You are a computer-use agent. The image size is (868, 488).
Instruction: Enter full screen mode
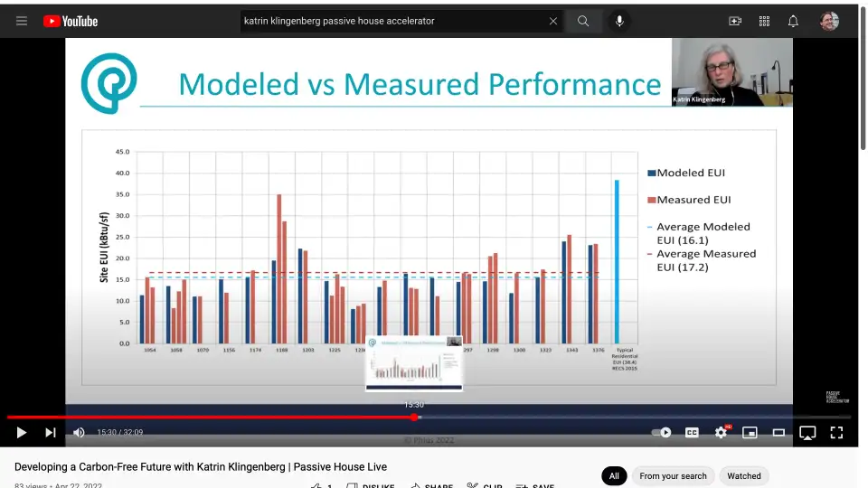[836, 433]
